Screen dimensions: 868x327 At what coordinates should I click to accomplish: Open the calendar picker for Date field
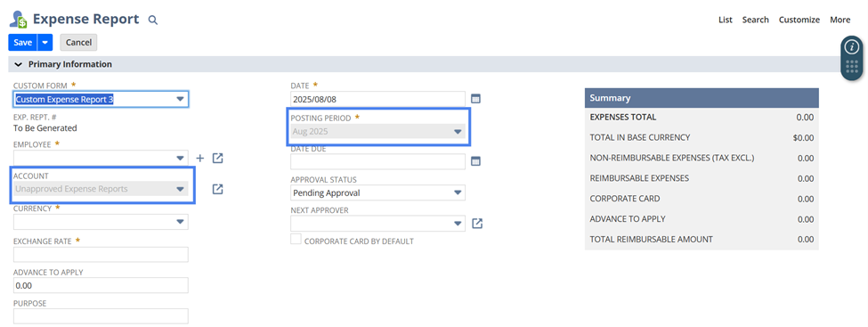click(475, 99)
